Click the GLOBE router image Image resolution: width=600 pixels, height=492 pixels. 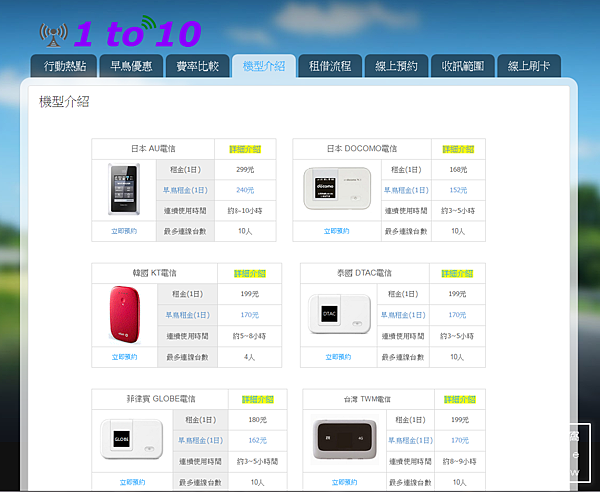(x=132, y=439)
